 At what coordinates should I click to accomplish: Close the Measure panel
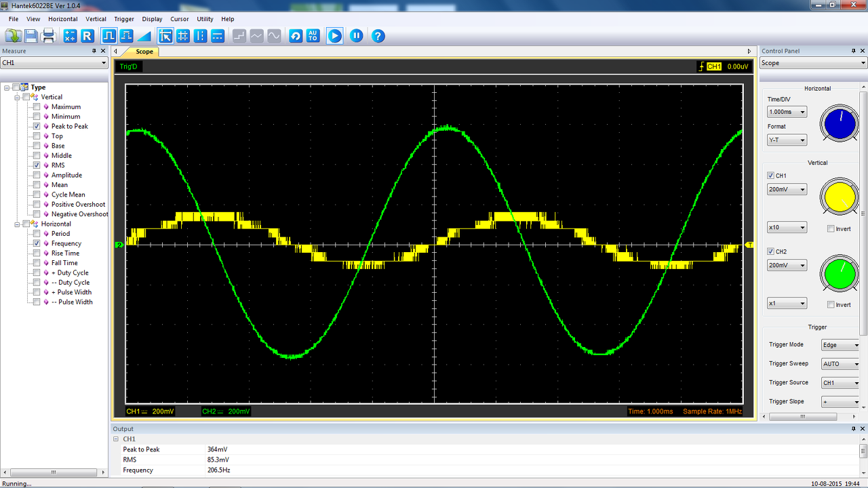[x=103, y=51]
